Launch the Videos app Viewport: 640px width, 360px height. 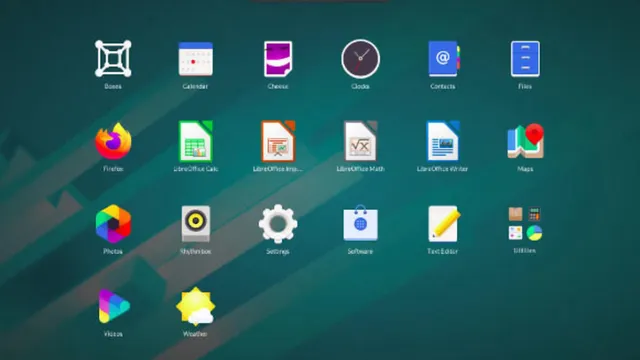coord(114,306)
